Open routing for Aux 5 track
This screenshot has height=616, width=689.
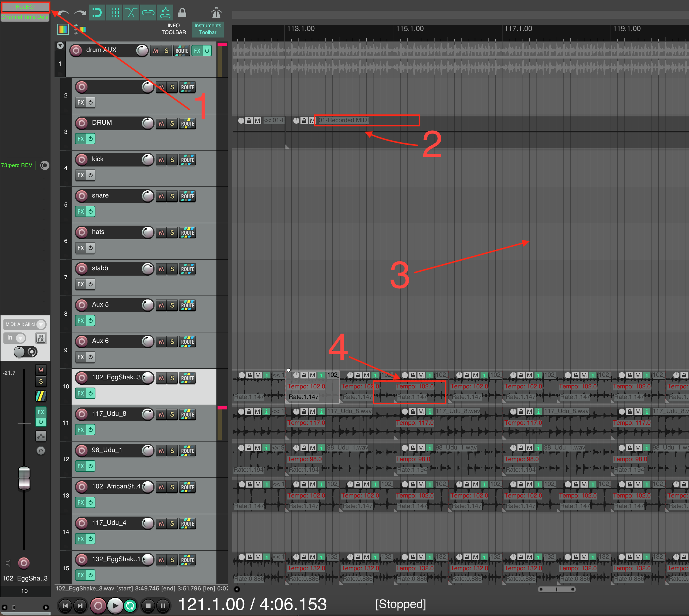tap(187, 306)
